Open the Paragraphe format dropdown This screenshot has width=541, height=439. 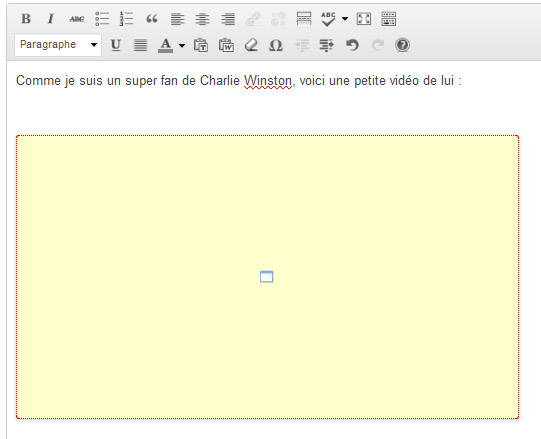pos(58,45)
